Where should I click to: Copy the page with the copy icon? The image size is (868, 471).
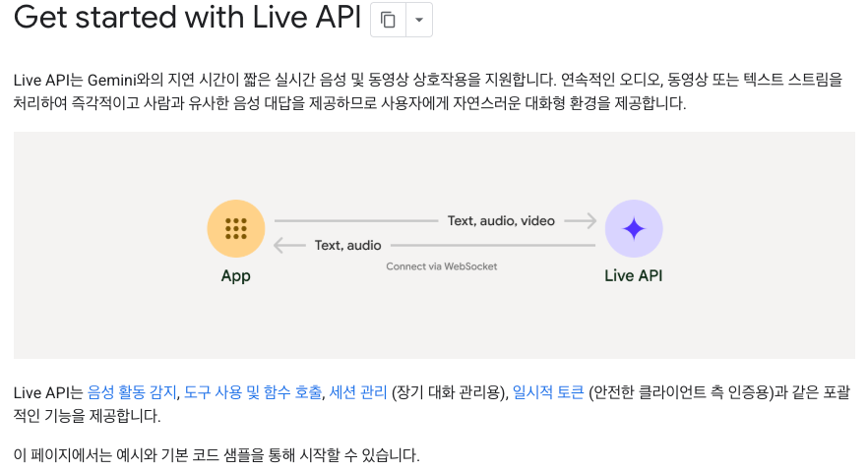click(x=388, y=20)
